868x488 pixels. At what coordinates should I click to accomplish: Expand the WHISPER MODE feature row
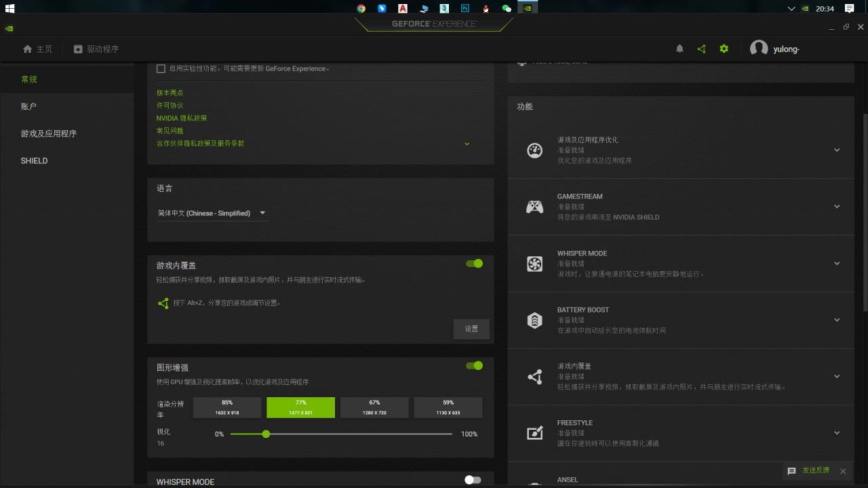pyautogui.click(x=837, y=263)
